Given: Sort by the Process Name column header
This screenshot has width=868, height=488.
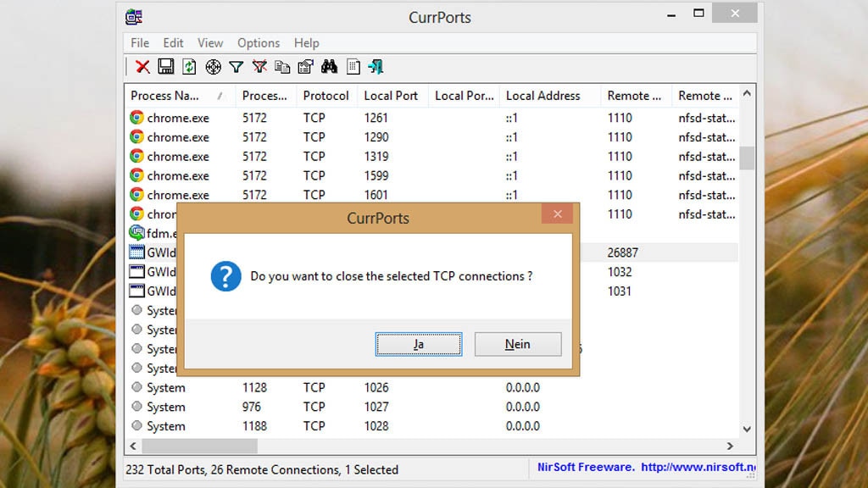Looking at the screenshot, I should [180, 96].
